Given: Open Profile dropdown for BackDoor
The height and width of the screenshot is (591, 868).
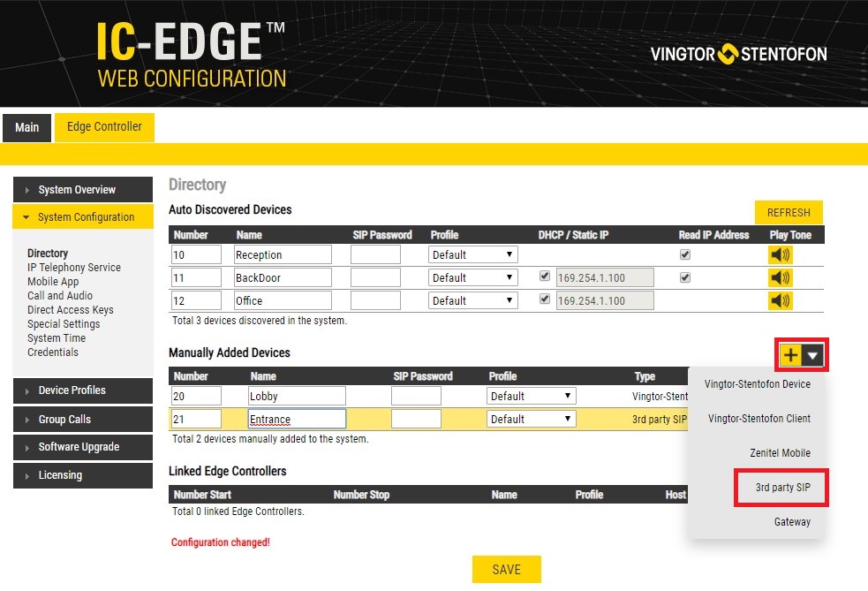Looking at the screenshot, I should pyautogui.click(x=472, y=277).
